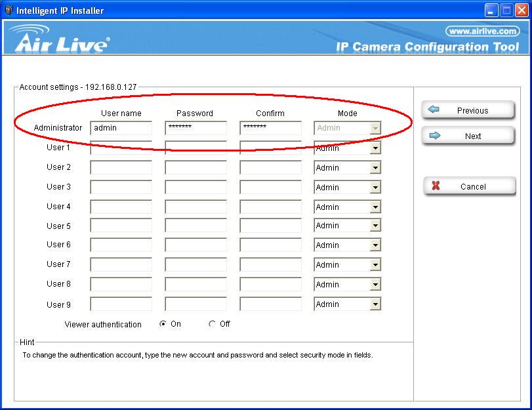Turn viewer authentication On
Viewport: 532px width, 410px height.
point(163,324)
